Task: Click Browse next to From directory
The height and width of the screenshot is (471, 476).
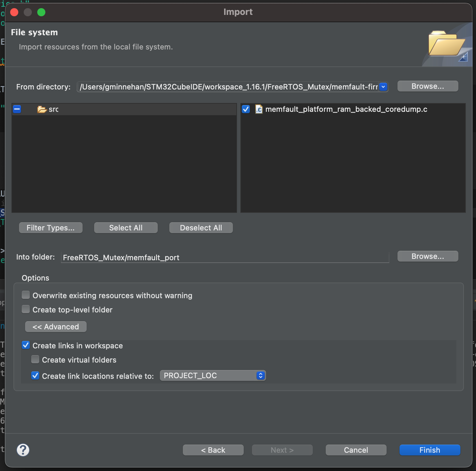Action: click(428, 86)
